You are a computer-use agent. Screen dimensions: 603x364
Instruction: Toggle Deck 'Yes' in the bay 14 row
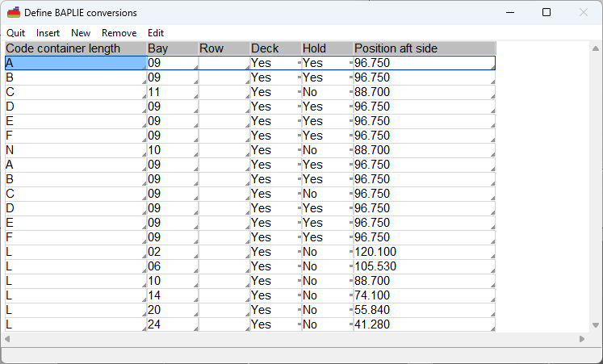point(276,295)
